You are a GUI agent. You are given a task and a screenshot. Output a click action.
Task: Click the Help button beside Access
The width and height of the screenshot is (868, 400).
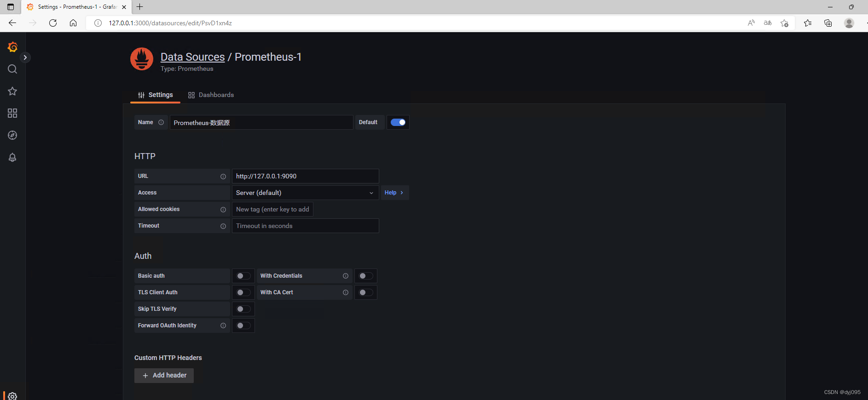[394, 193]
